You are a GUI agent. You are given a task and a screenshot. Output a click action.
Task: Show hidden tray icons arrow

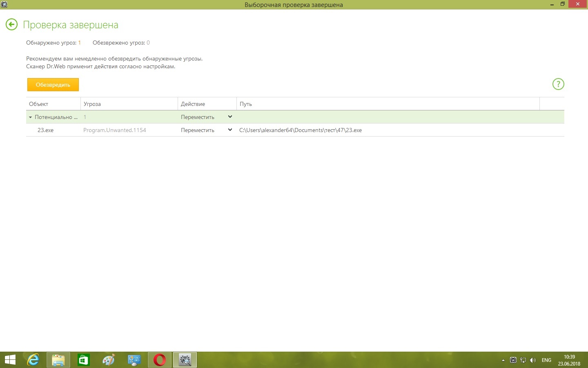503,360
